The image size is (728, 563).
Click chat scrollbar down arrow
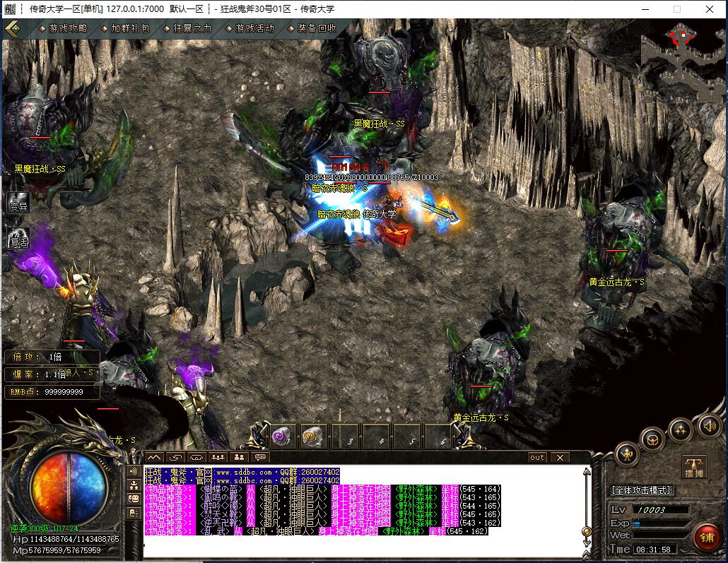587,542
